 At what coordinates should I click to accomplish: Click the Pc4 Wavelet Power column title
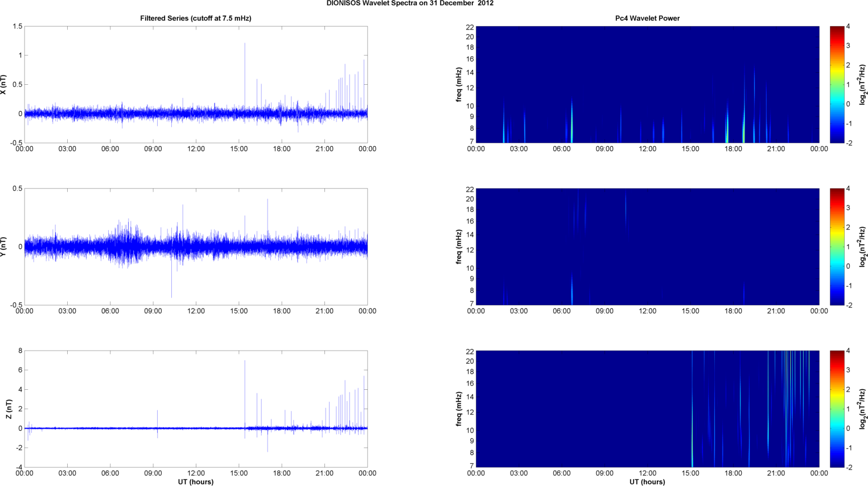pos(647,18)
